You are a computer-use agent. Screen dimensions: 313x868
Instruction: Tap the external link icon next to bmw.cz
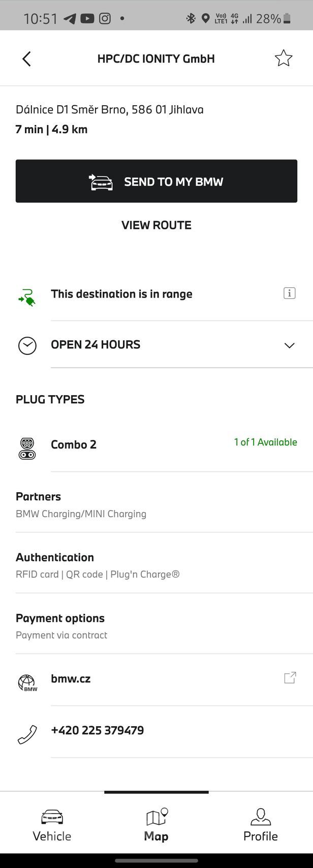(x=289, y=678)
